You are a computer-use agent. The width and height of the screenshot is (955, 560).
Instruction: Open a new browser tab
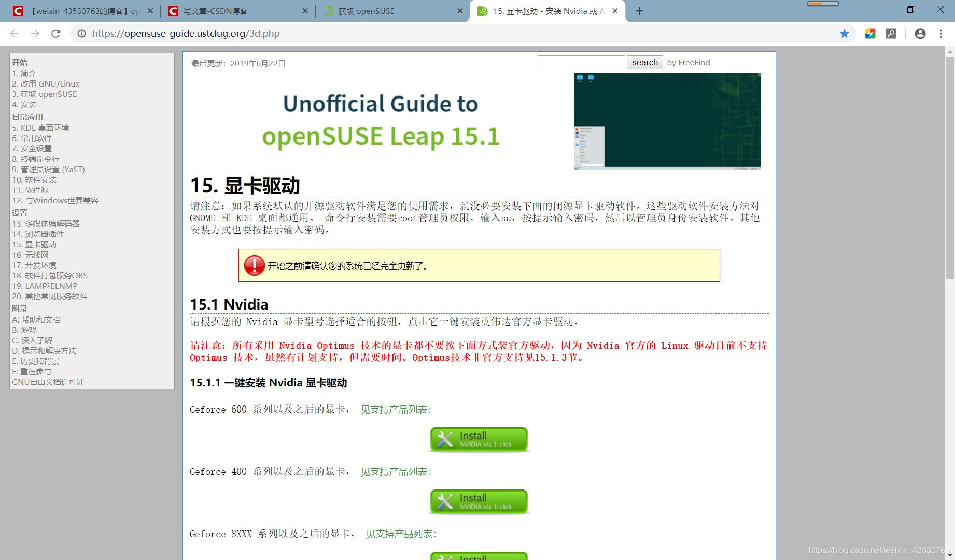tap(640, 11)
